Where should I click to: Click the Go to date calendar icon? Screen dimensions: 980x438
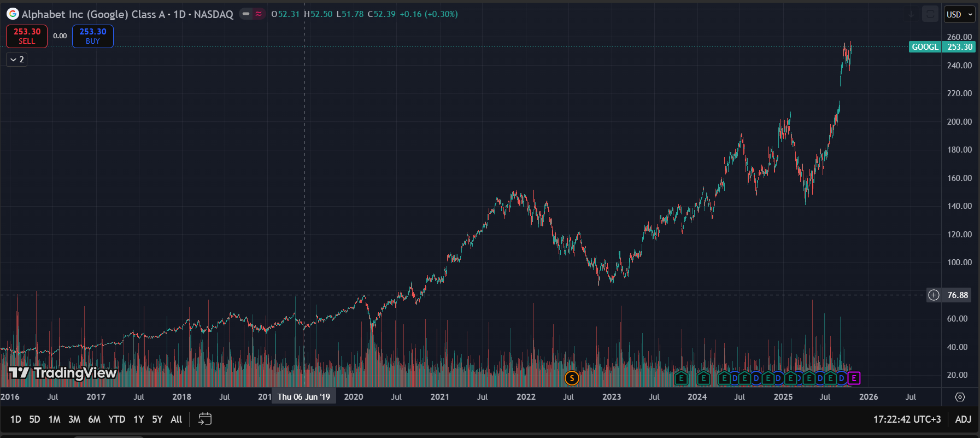pos(205,419)
